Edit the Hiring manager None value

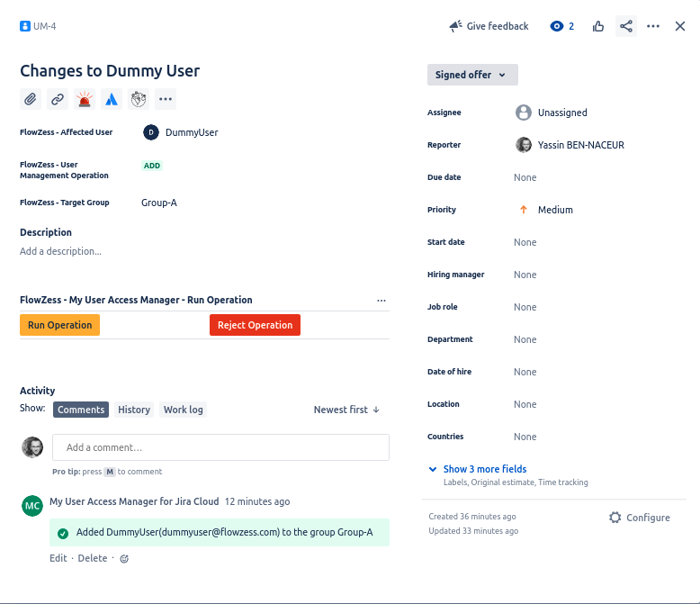coord(525,275)
